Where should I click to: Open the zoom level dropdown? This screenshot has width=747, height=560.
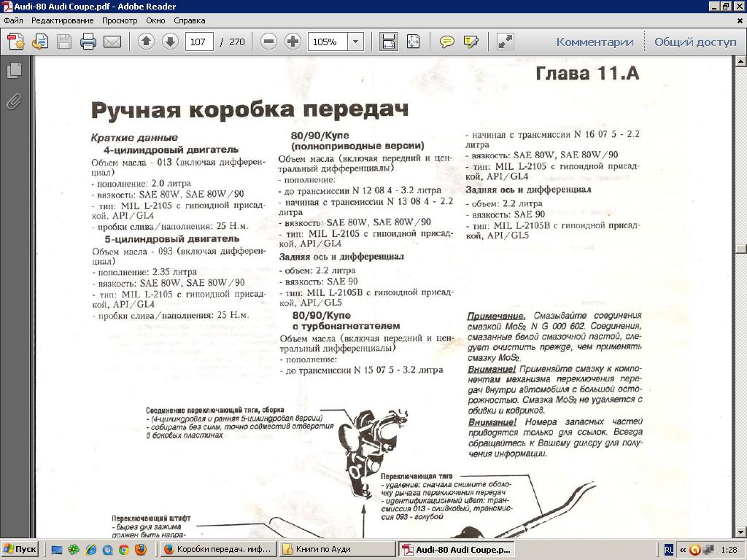point(356,42)
